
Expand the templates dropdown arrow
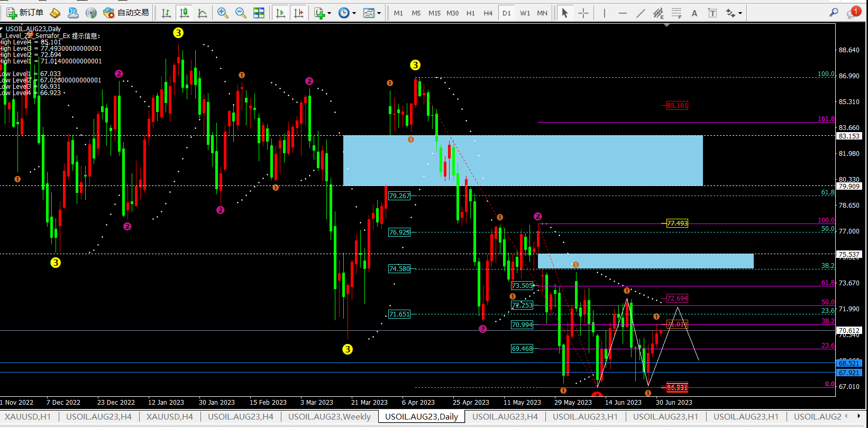pyautogui.click(x=379, y=13)
